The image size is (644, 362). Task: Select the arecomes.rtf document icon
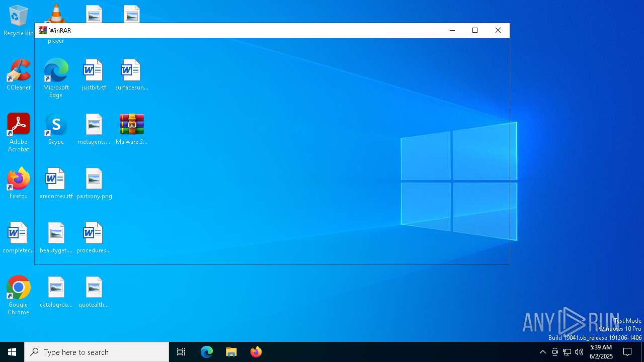56,184
